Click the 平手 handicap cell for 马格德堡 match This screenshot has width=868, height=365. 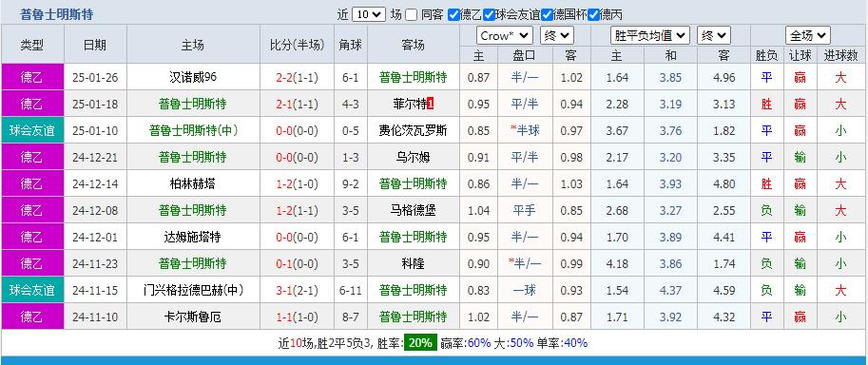click(525, 210)
